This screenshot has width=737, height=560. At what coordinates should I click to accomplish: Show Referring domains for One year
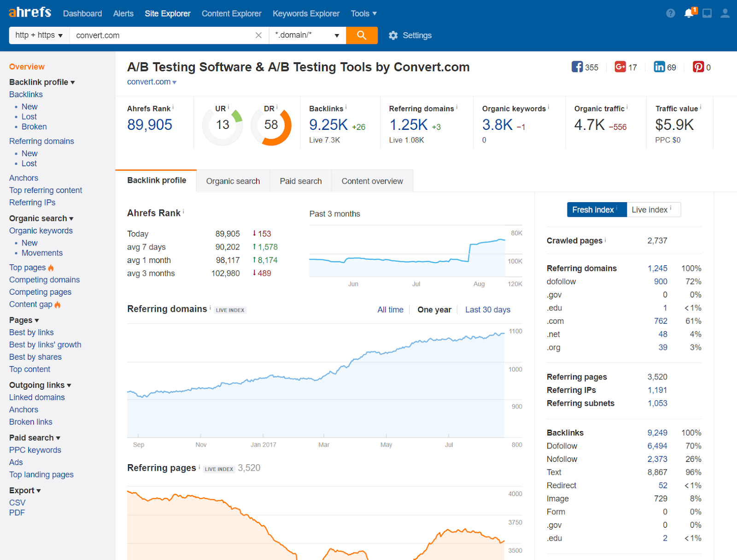point(434,309)
